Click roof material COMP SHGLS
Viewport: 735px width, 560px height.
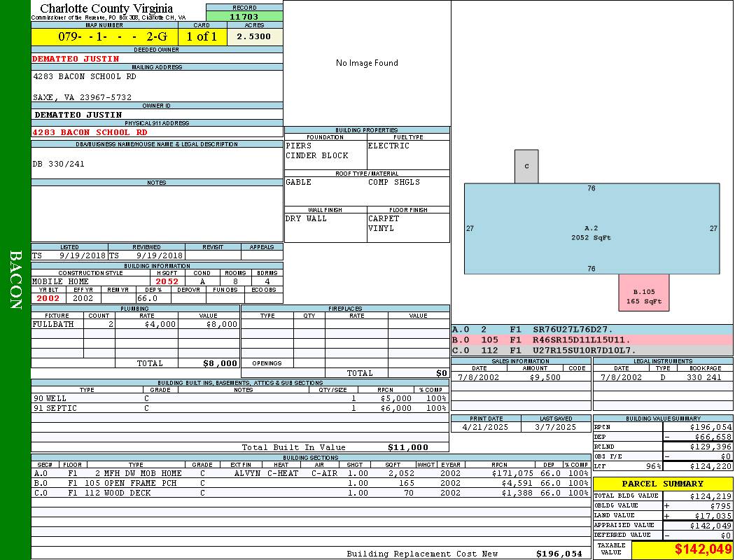tap(393, 182)
